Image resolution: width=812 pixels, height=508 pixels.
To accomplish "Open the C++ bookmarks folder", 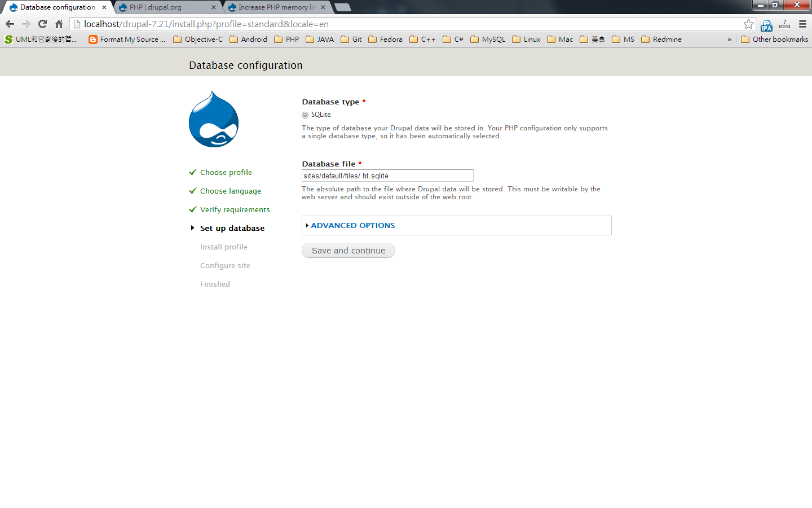I will (x=422, y=39).
